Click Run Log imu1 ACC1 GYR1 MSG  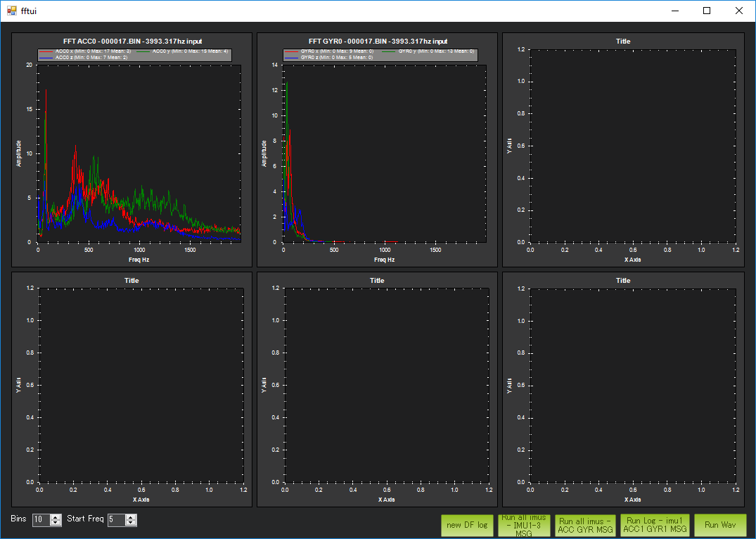tap(655, 526)
